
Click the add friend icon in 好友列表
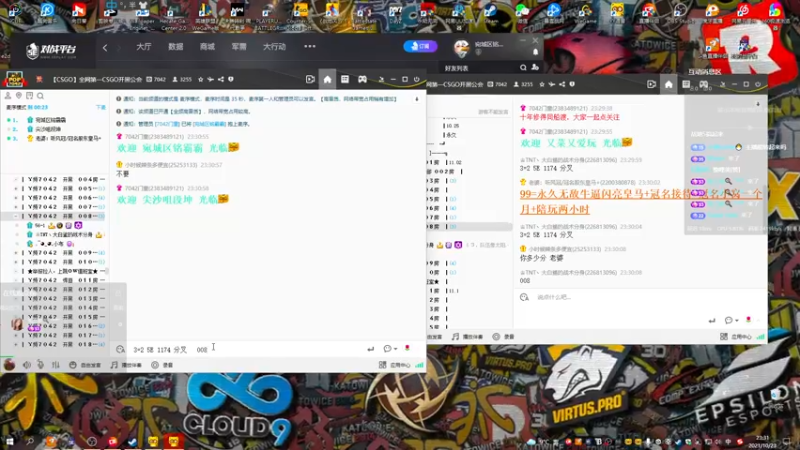click(535, 67)
